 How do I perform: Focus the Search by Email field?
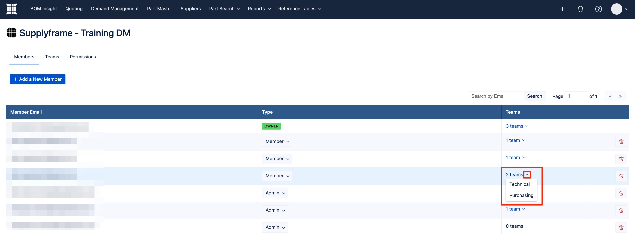click(495, 96)
